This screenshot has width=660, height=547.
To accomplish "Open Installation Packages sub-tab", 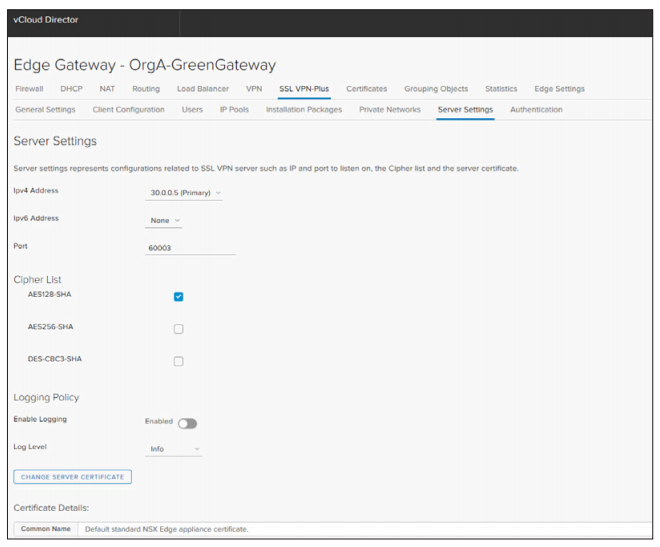I will [x=304, y=109].
